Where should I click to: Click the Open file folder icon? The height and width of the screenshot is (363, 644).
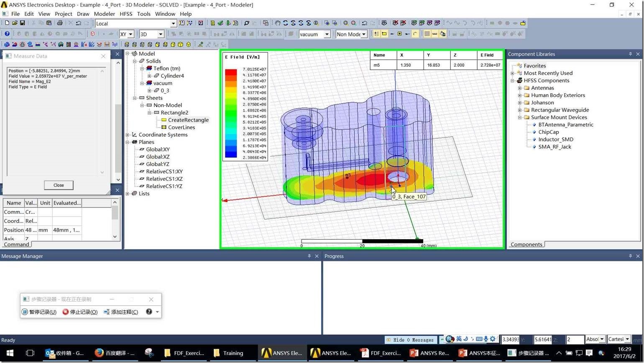coord(15,23)
